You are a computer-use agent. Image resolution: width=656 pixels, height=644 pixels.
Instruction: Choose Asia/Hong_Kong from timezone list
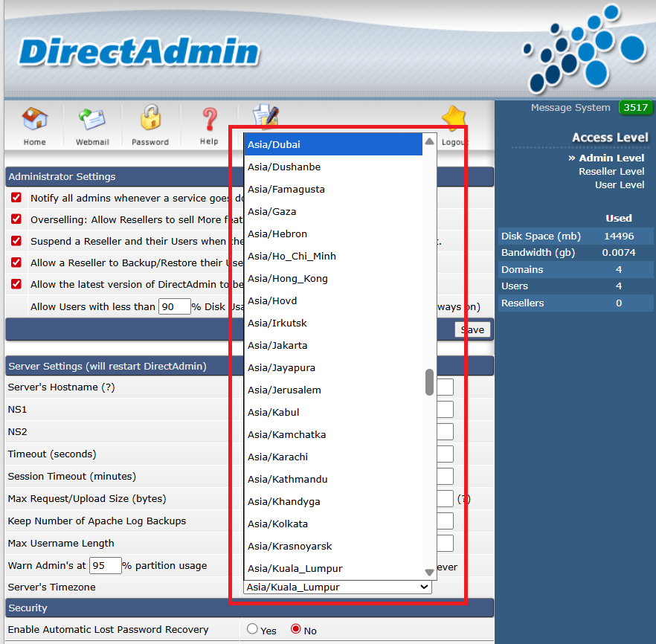[x=333, y=279]
